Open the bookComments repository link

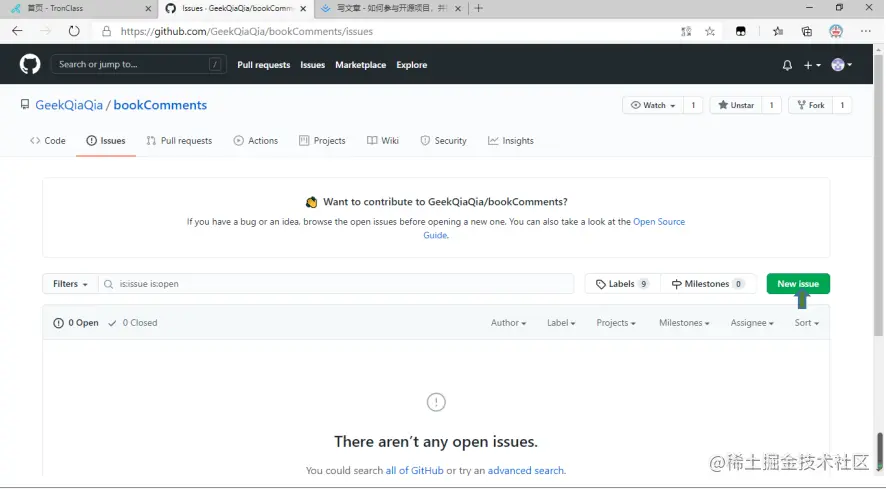pyautogui.click(x=160, y=105)
